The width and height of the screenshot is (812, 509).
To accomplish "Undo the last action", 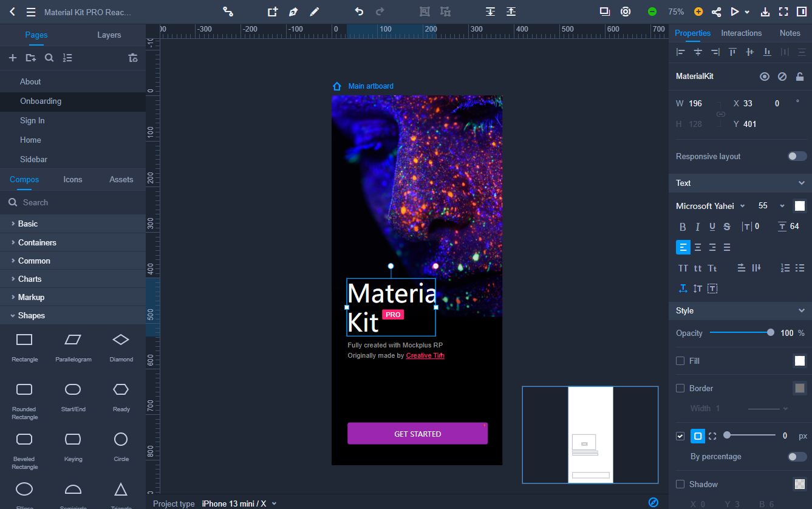I will [358, 11].
